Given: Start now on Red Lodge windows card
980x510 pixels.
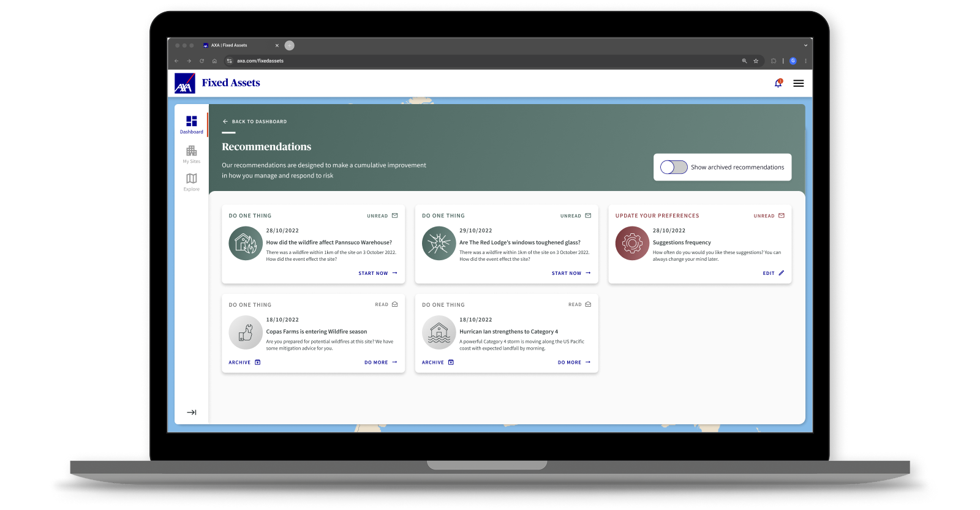Looking at the screenshot, I should click(571, 273).
